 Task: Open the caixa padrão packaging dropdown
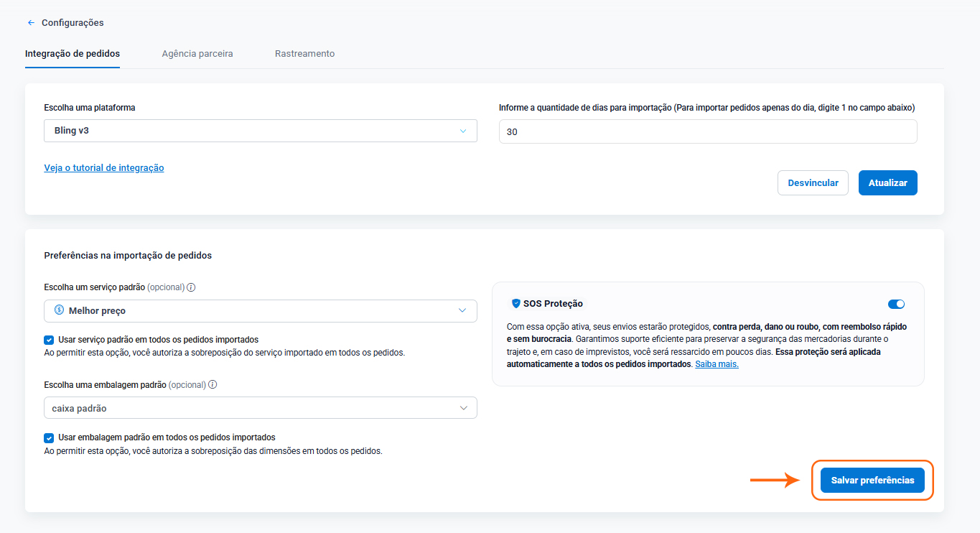pos(260,408)
